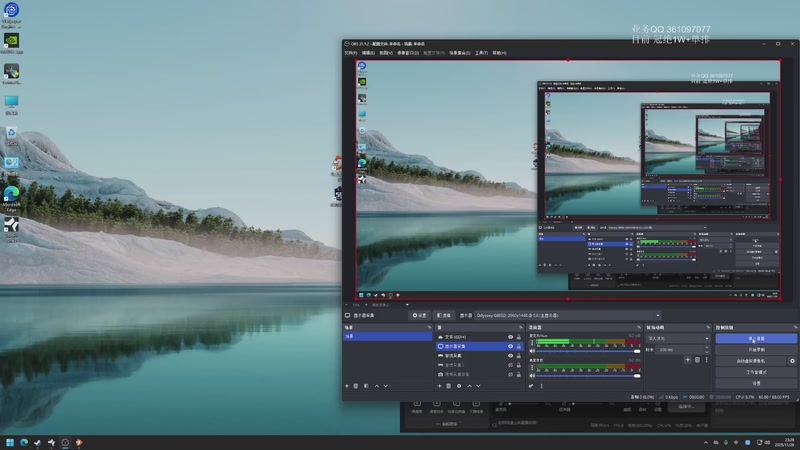Viewport: 800px width, 450px height.
Task: Add a new scene with the plus icon
Action: pos(347,386)
